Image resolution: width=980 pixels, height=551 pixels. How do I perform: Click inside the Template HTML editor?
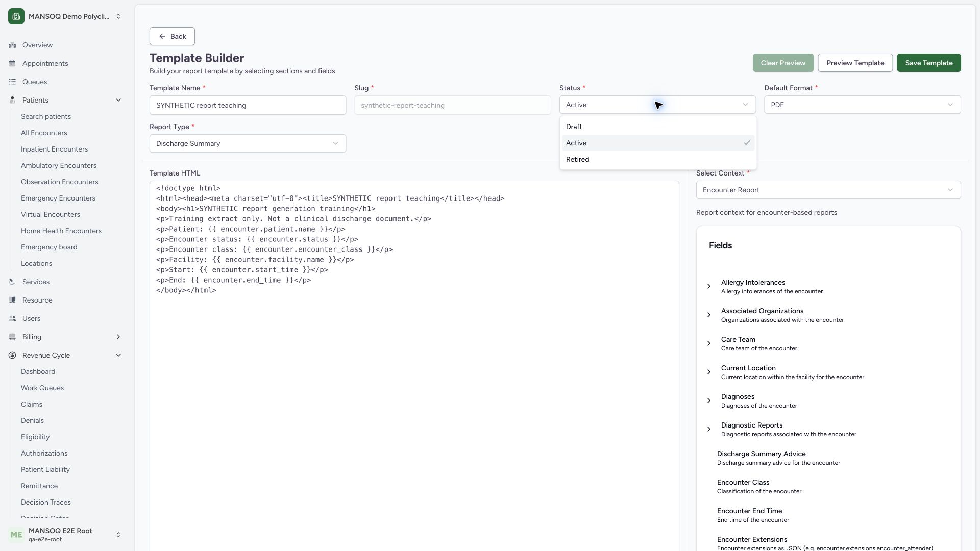coord(414,366)
